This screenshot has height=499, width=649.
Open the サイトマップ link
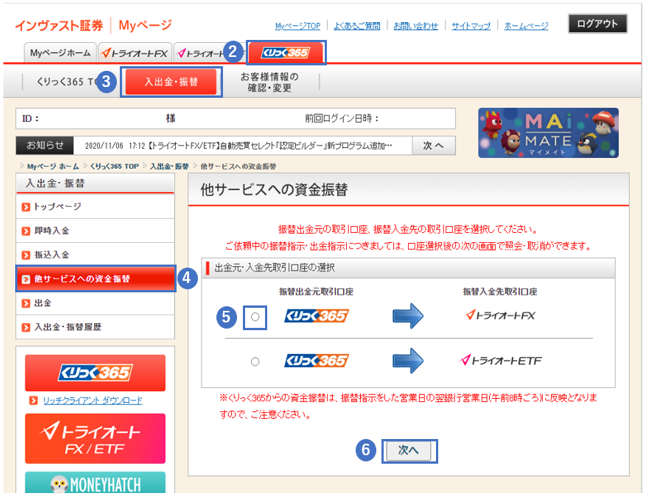coord(471,26)
